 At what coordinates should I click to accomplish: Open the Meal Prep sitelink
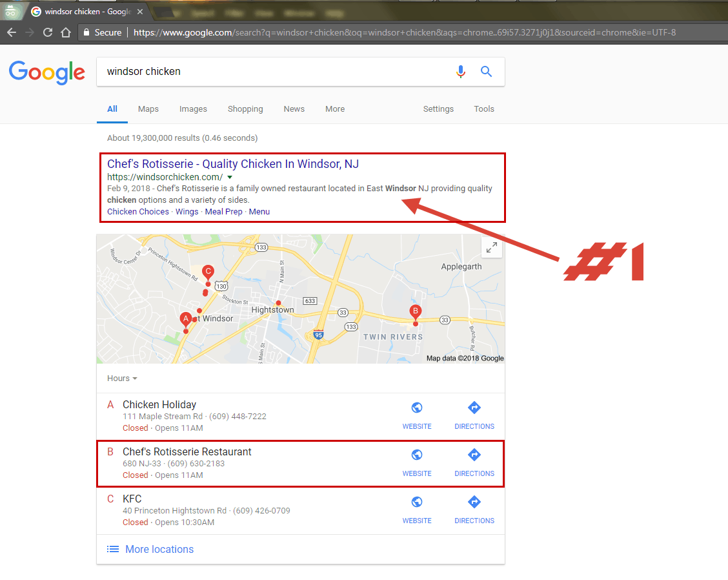pos(224,211)
